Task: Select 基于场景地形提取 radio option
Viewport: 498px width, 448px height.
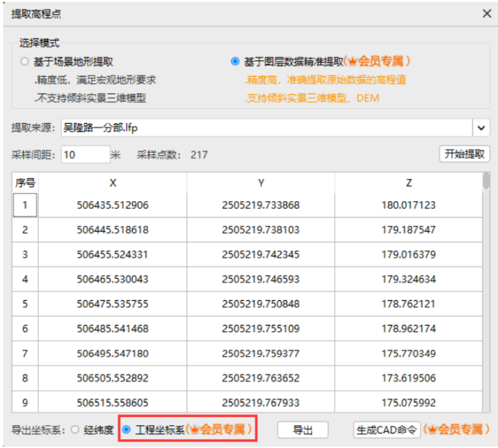Action: (x=24, y=62)
